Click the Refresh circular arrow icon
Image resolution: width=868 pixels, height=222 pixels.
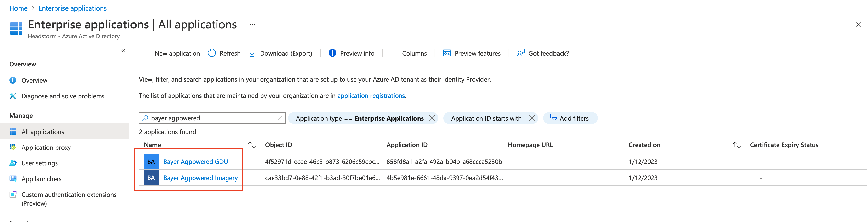tap(212, 53)
